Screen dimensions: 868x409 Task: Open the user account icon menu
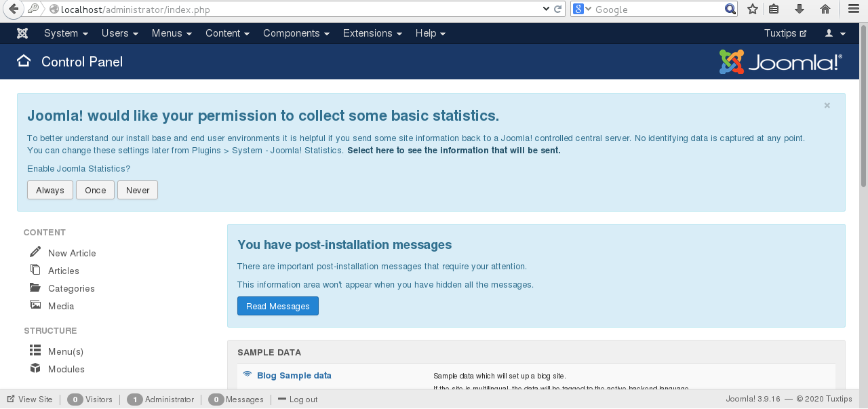[x=835, y=33]
